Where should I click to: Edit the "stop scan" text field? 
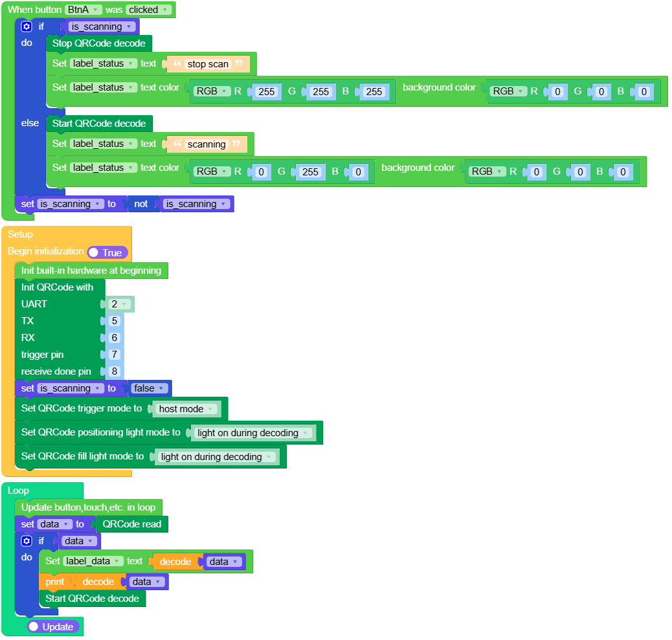pyautogui.click(x=207, y=64)
